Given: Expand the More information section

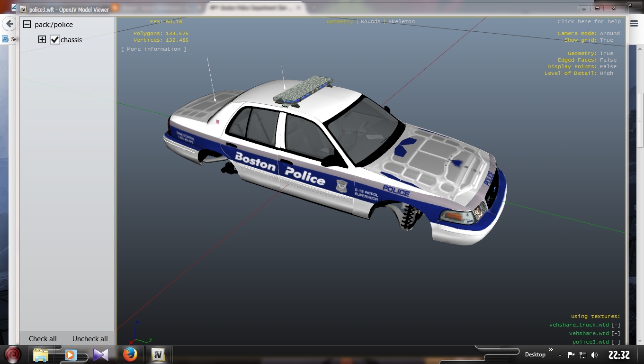Looking at the screenshot, I should pyautogui.click(x=154, y=49).
